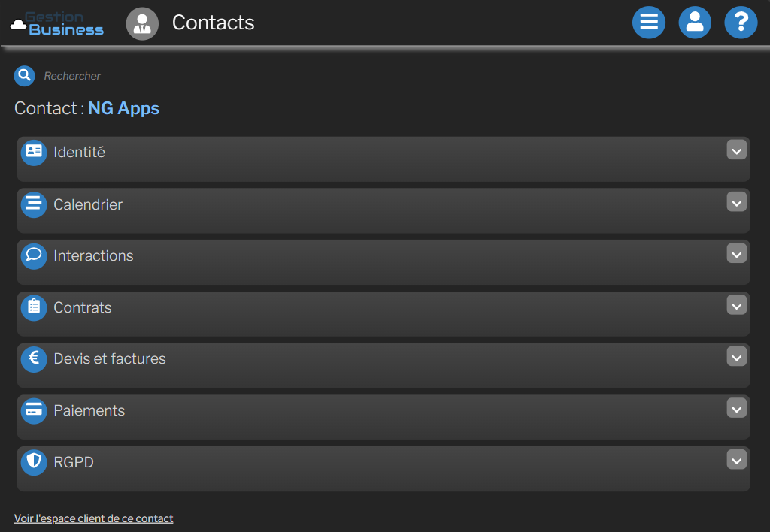
Task: Click the user account icon
Action: tap(695, 23)
